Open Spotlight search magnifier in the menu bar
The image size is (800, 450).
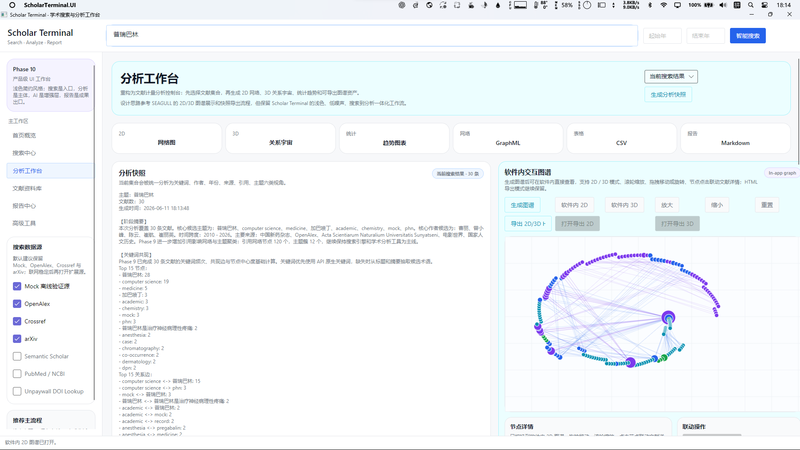(751, 5)
